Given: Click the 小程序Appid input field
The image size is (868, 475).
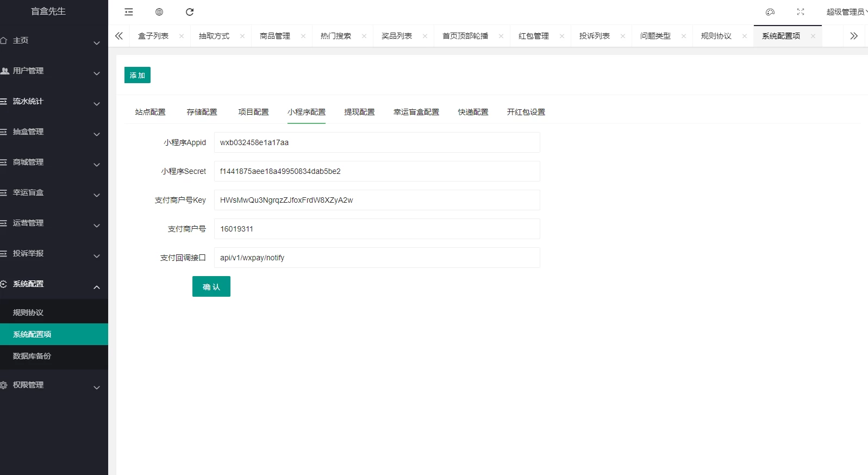Looking at the screenshot, I should pyautogui.click(x=377, y=143).
